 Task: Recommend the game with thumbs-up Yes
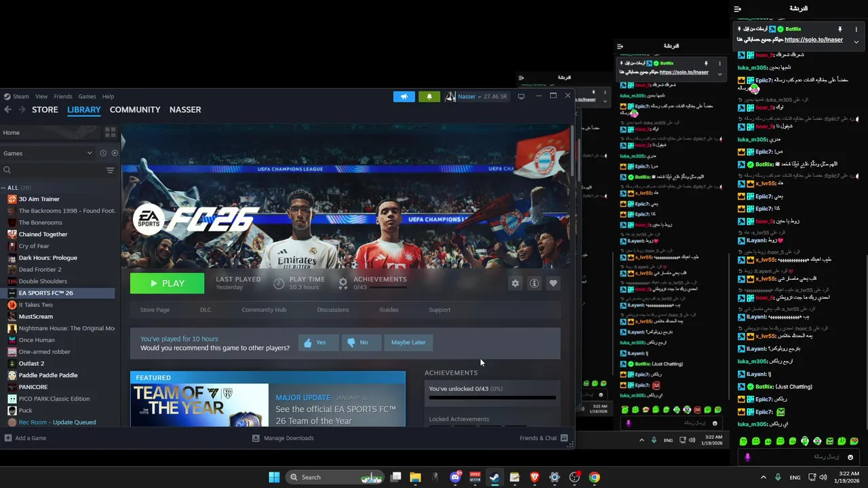318,342
